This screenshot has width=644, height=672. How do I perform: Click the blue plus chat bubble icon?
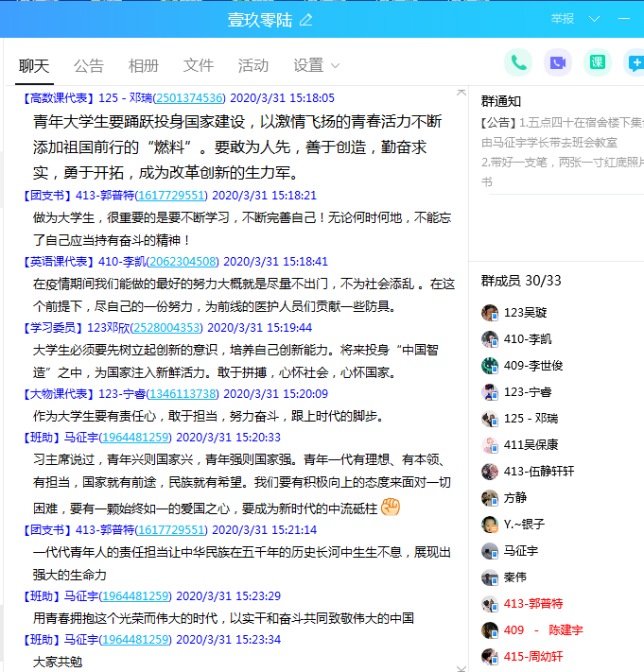(635, 63)
